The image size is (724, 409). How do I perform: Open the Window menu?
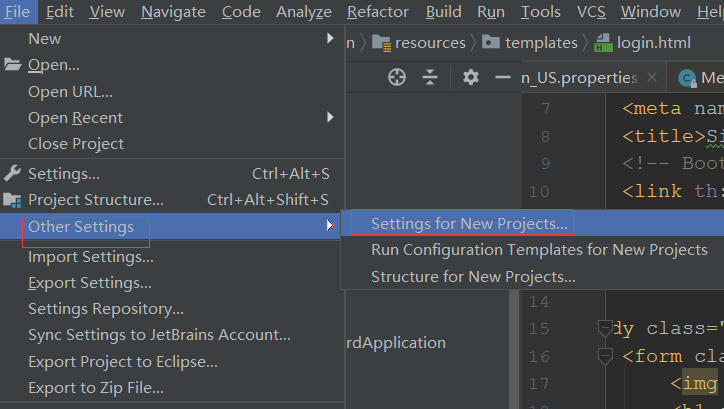click(x=651, y=12)
